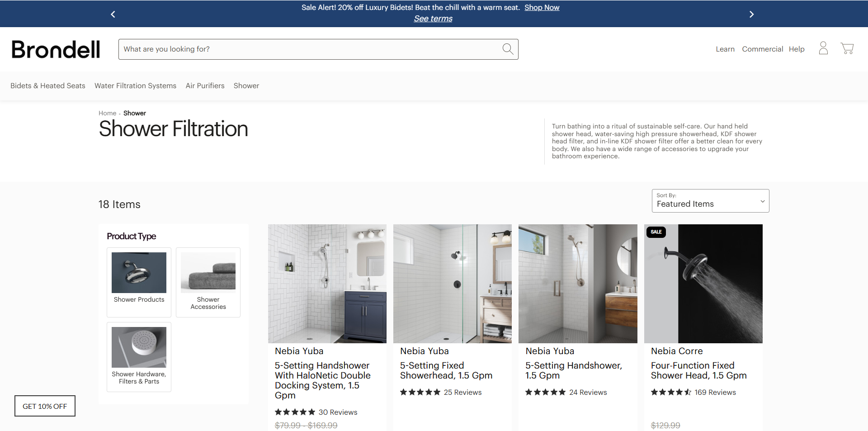868x431 pixels.
Task: Open the Commercial page link
Action: pyautogui.click(x=762, y=49)
